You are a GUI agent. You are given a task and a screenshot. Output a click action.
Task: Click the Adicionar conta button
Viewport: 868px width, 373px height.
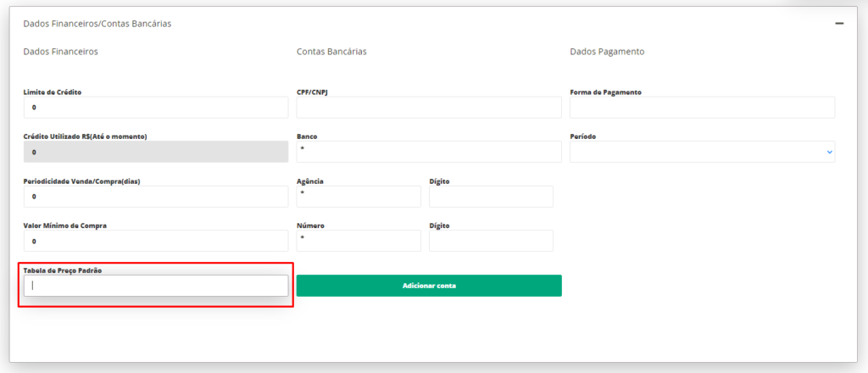point(429,286)
